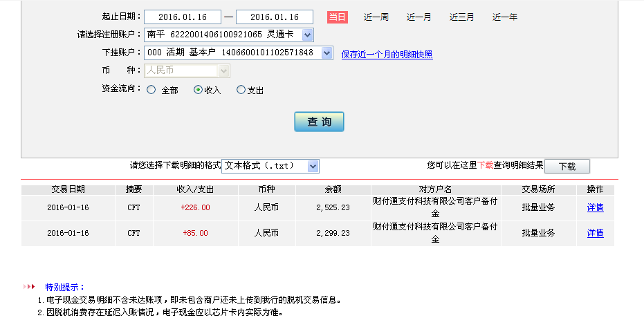This screenshot has width=644, height=318.
Task: Click the end date input field
Action: point(274,17)
